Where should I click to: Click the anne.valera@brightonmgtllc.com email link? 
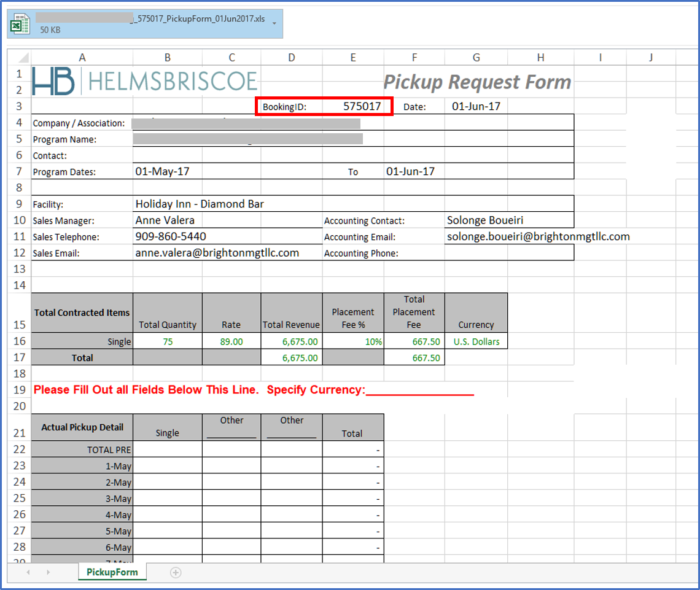point(216,252)
